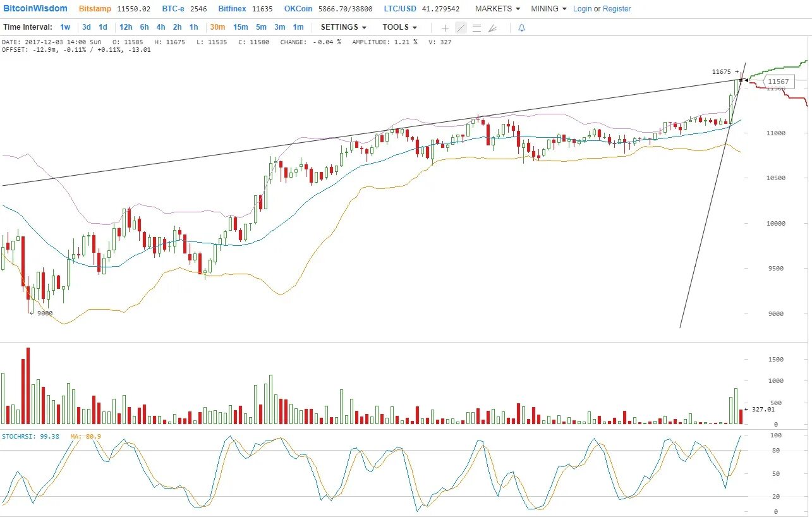Switch time interval to 3m
The image size is (812, 517).
point(280,27)
